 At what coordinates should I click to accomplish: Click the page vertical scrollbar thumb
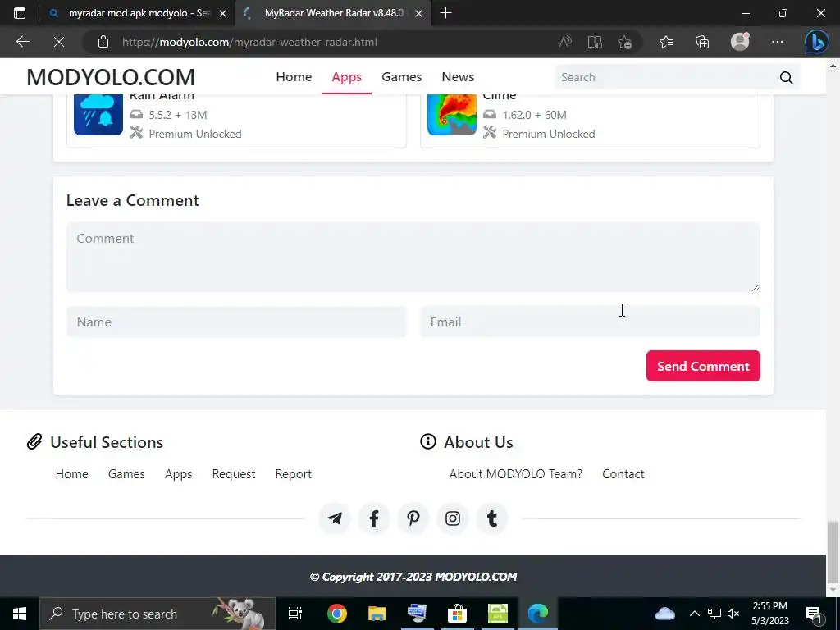coord(833,552)
